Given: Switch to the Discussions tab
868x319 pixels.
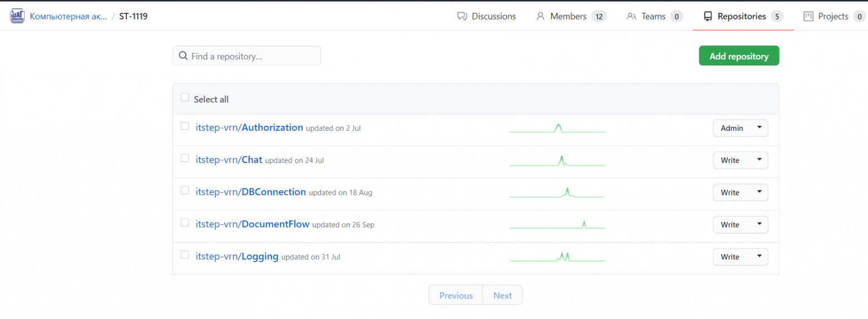Looking at the screenshot, I should click(x=486, y=17).
